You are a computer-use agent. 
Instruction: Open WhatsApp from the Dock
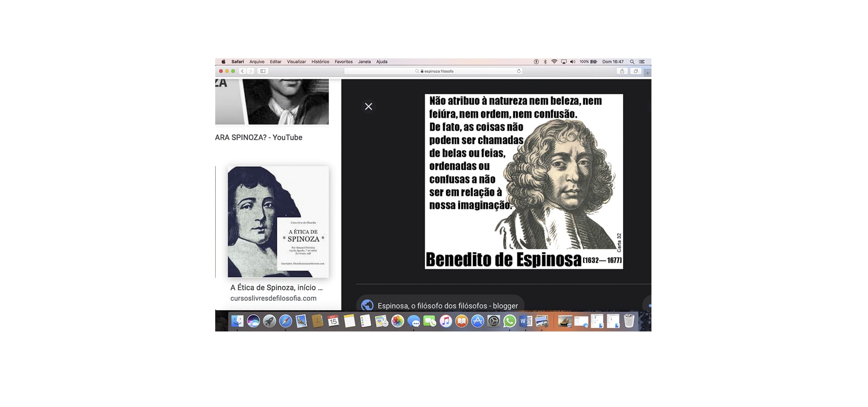tap(509, 321)
